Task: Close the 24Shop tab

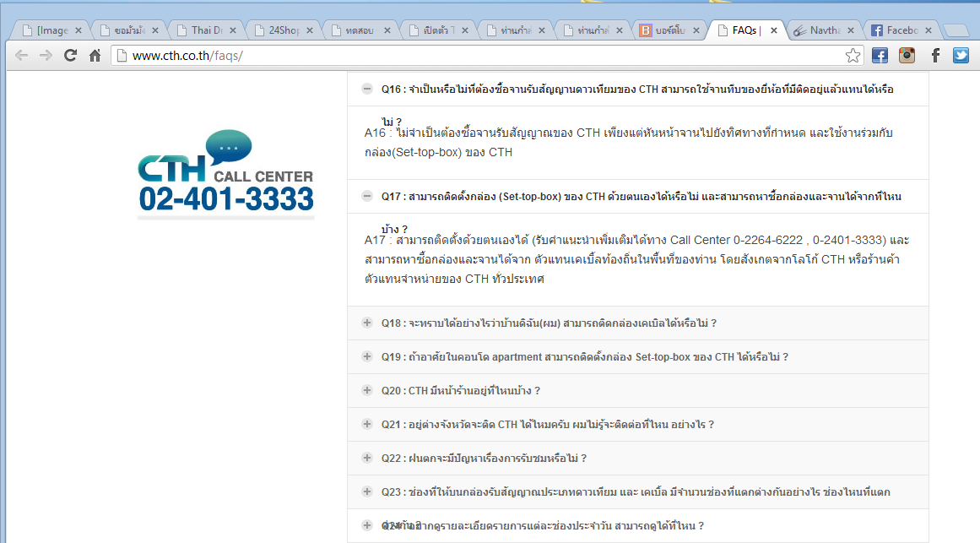Action: pos(310,30)
